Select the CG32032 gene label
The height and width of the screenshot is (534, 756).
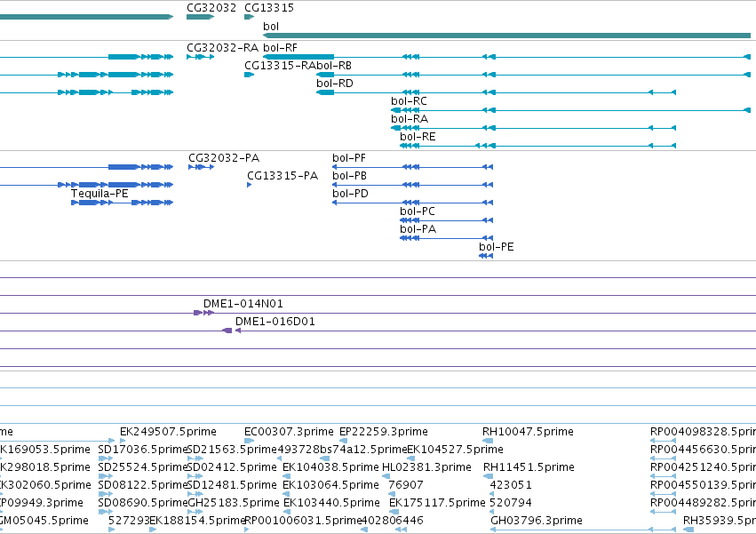pos(211,8)
